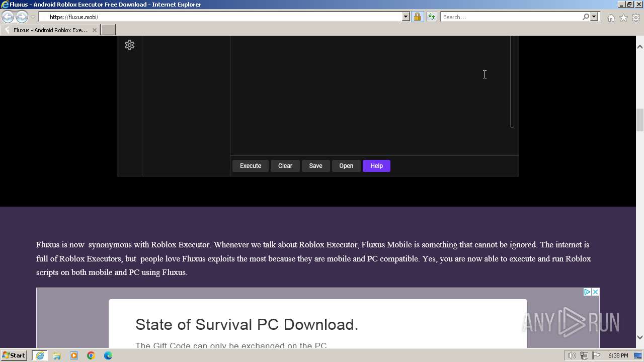
Task: Open File Explorer taskbar icon
Action: (x=57, y=355)
